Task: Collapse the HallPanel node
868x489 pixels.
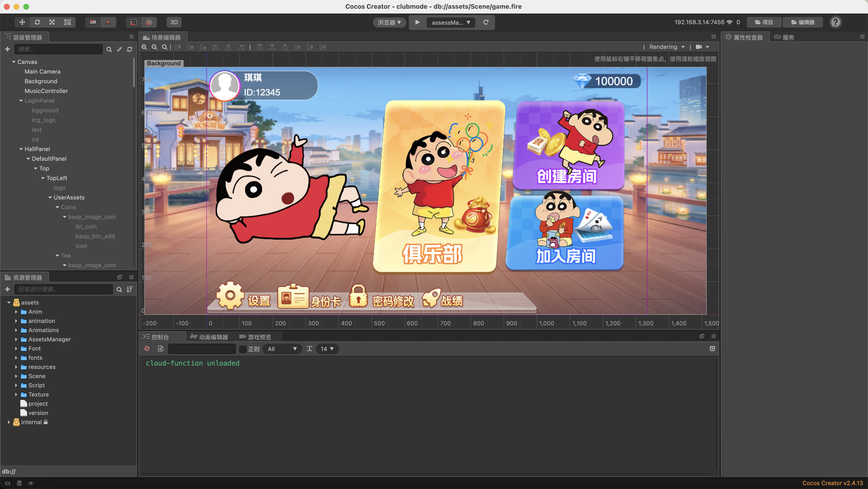Action: [x=21, y=149]
